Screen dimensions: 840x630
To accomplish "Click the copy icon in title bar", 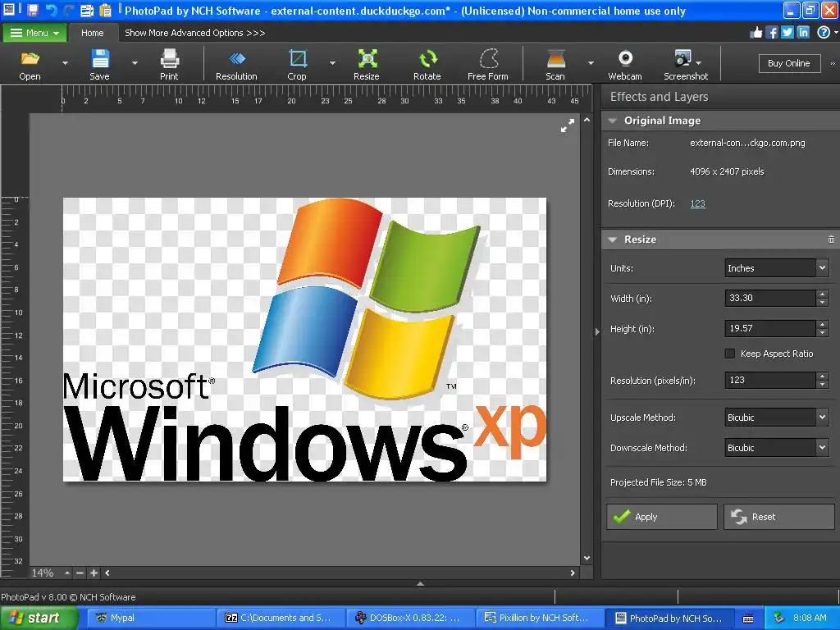I will coord(87,10).
